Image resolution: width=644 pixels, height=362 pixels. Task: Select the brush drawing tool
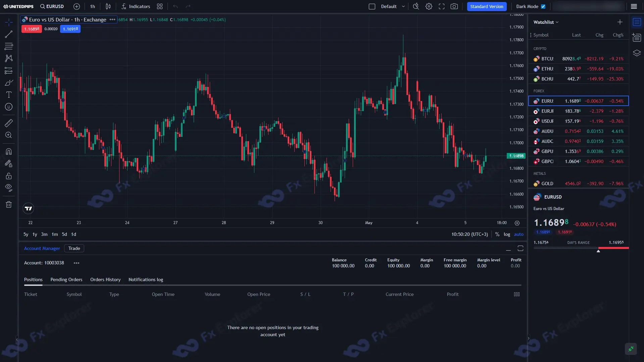coord(9,83)
